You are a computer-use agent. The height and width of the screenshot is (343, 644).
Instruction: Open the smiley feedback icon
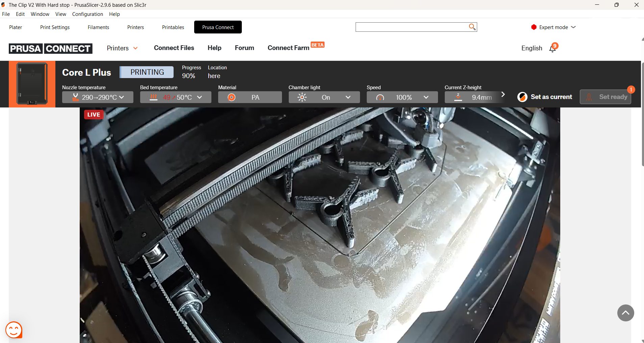[x=14, y=330]
